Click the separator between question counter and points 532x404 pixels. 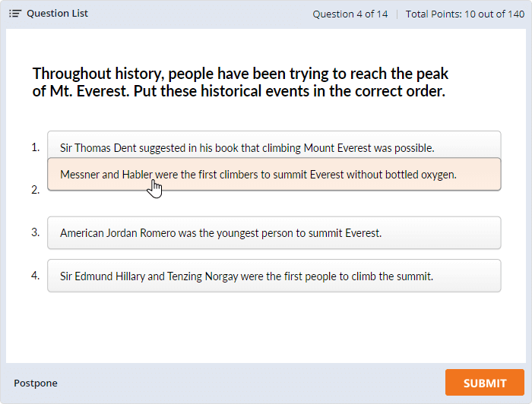(x=397, y=14)
